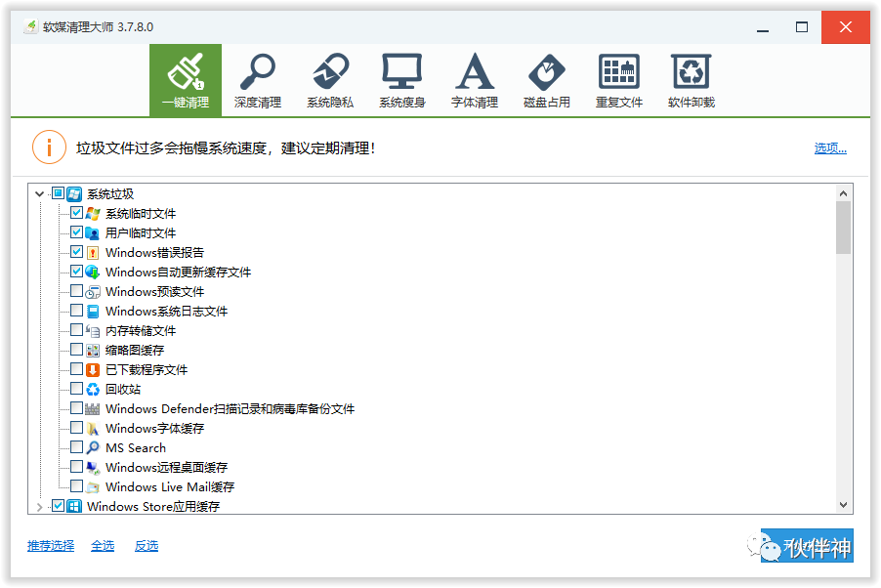881x588 pixels.
Task: Check the Windows Defender扫描记录 checkbox
Action: (76, 407)
